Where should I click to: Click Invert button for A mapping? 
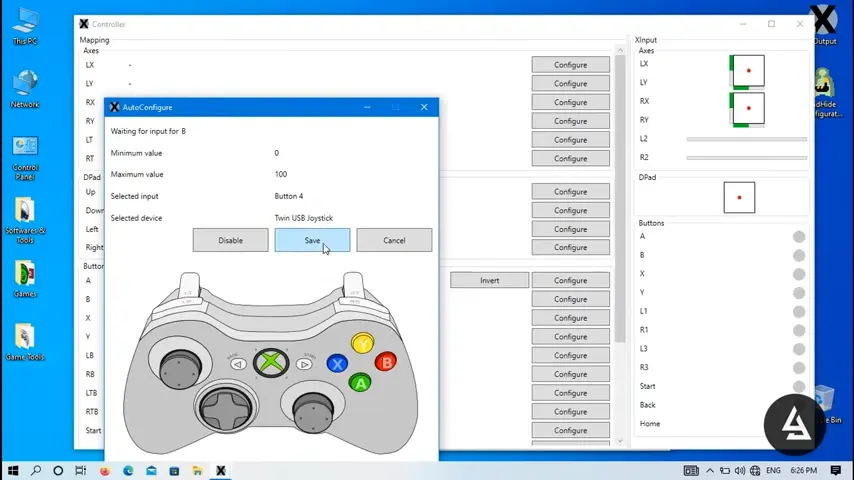pyautogui.click(x=489, y=281)
